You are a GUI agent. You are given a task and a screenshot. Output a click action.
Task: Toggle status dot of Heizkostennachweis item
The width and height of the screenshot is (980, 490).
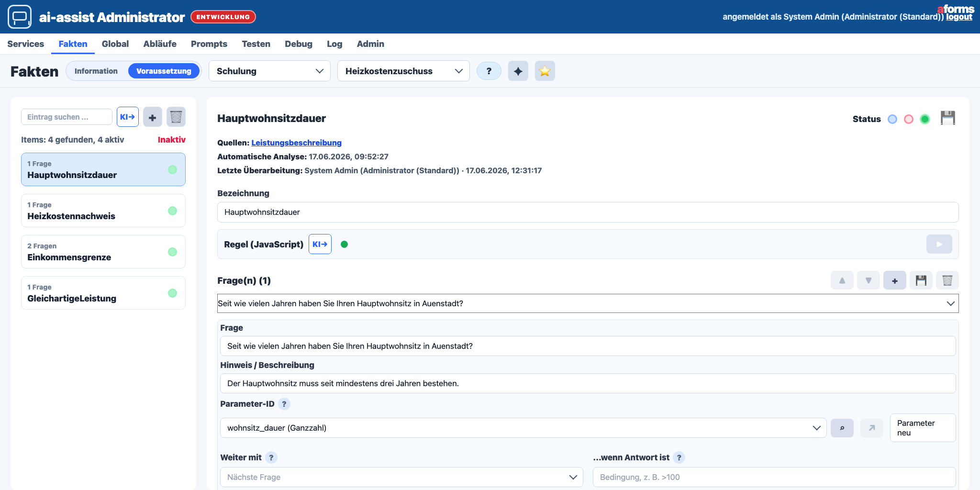[x=173, y=211]
